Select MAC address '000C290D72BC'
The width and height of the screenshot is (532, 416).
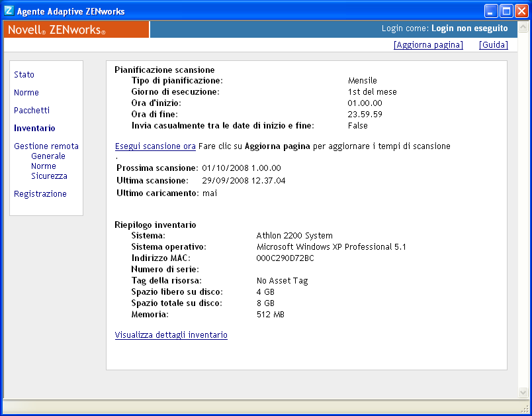[285, 258]
